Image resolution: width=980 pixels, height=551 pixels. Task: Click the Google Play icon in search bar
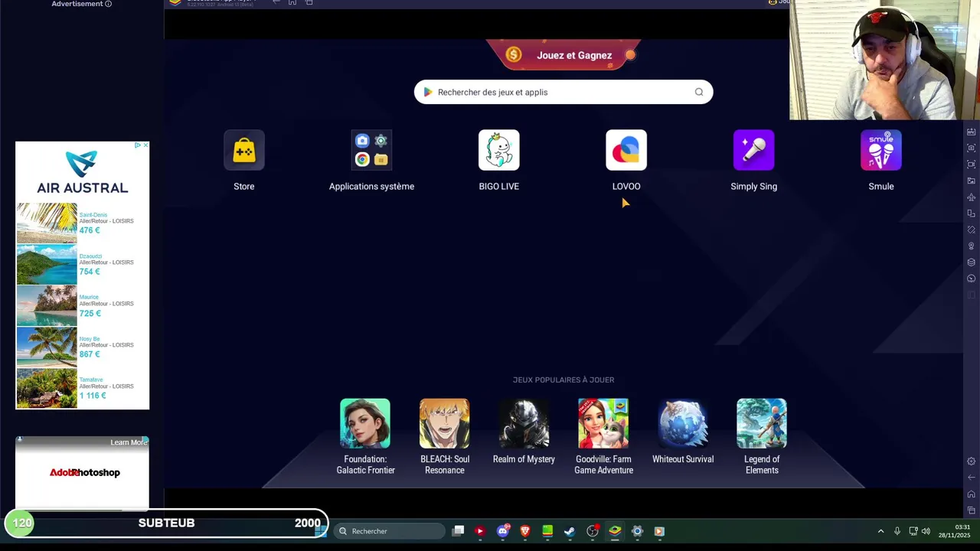(428, 92)
